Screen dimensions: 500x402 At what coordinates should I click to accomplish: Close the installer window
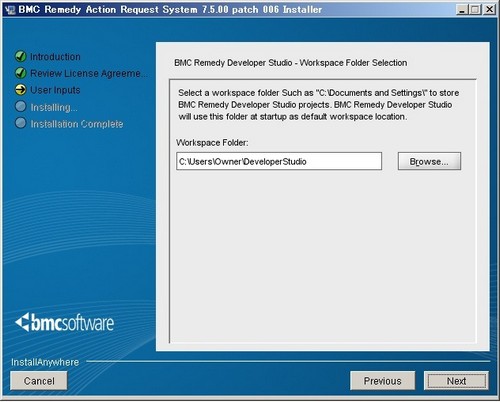click(489, 10)
